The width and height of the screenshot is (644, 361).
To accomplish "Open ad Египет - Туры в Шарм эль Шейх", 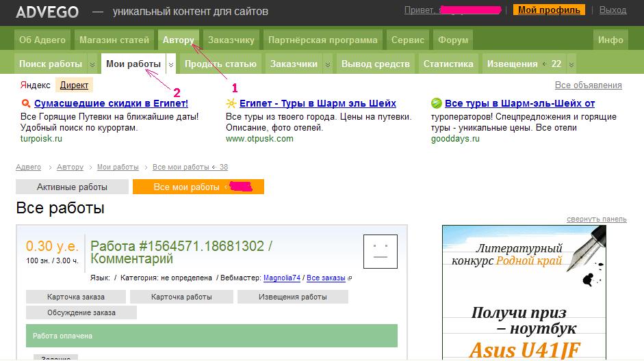I will coord(318,103).
